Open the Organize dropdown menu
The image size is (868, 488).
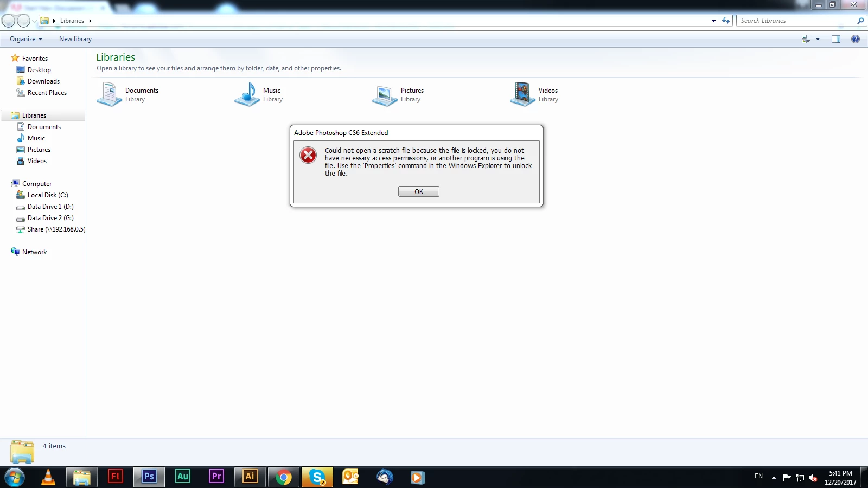[26, 39]
